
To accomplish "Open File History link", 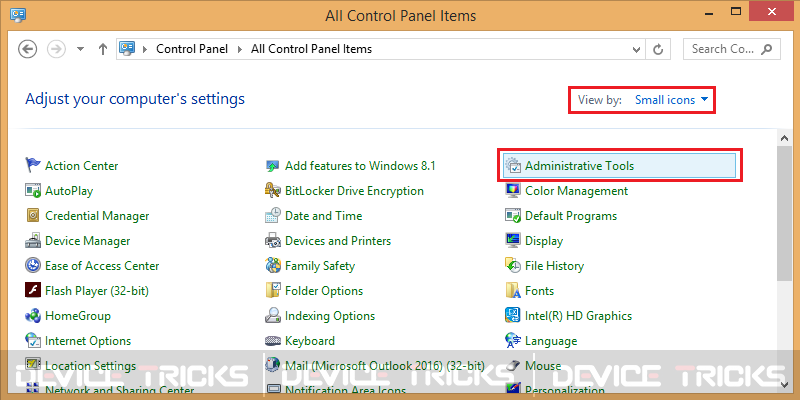I will [x=554, y=265].
